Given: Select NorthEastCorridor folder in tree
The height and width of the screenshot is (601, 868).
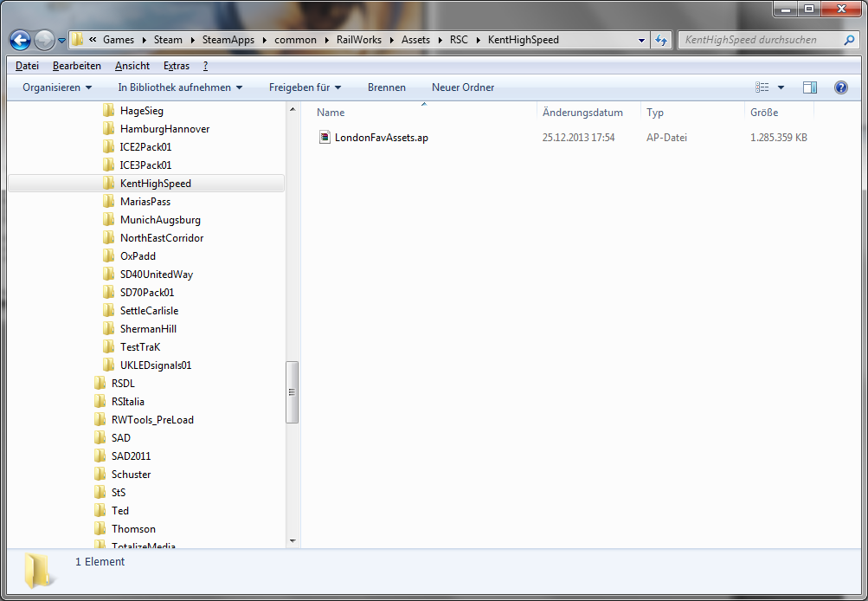Looking at the screenshot, I should point(162,238).
